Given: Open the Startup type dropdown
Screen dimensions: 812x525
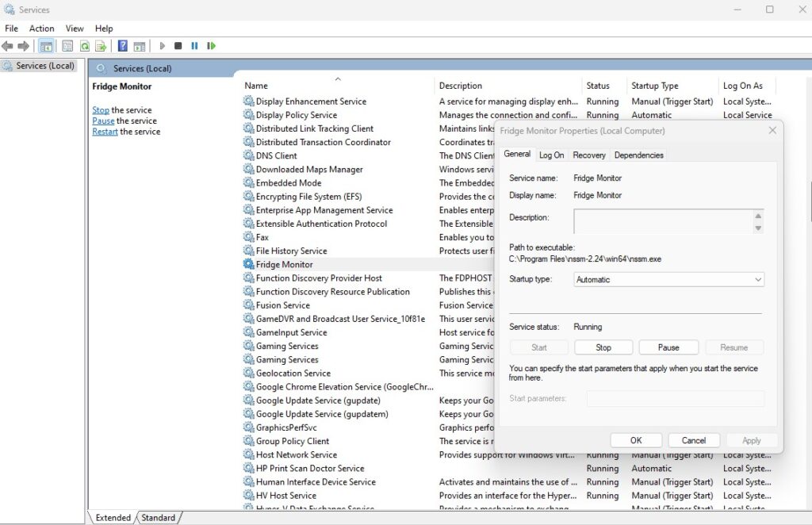Looking at the screenshot, I should pyautogui.click(x=668, y=279).
